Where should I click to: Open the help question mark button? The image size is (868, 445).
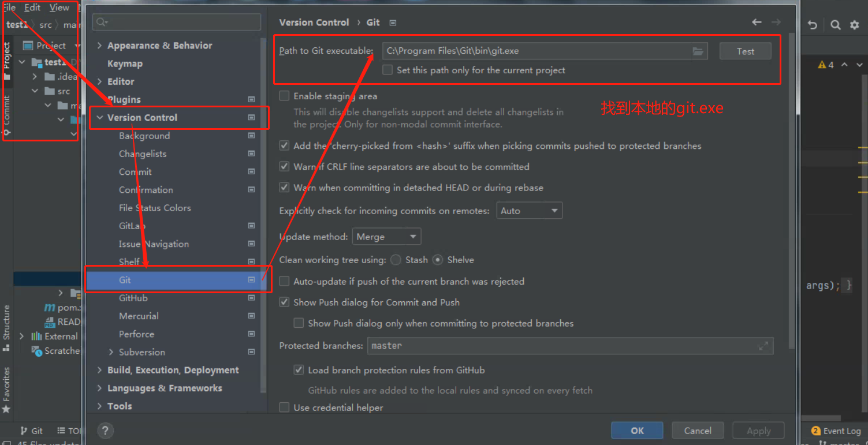[105, 431]
